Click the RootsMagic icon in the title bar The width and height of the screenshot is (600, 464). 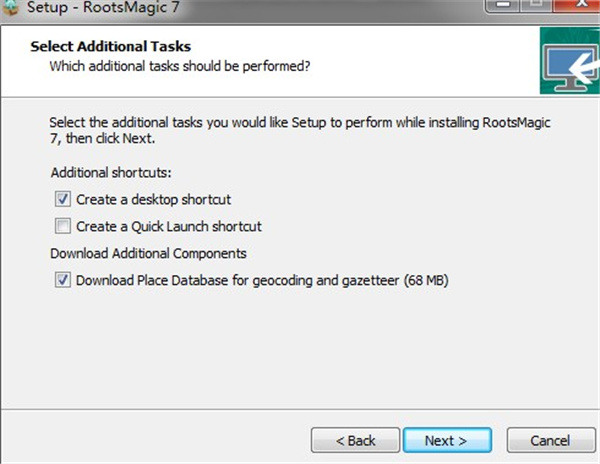pyautogui.click(x=9, y=8)
